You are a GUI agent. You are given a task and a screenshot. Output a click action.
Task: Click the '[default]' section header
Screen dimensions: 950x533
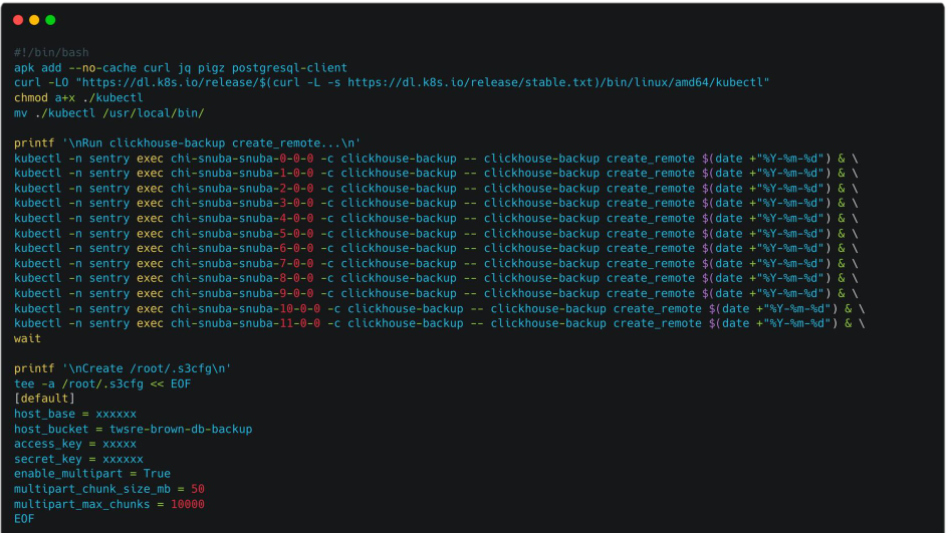coord(44,399)
